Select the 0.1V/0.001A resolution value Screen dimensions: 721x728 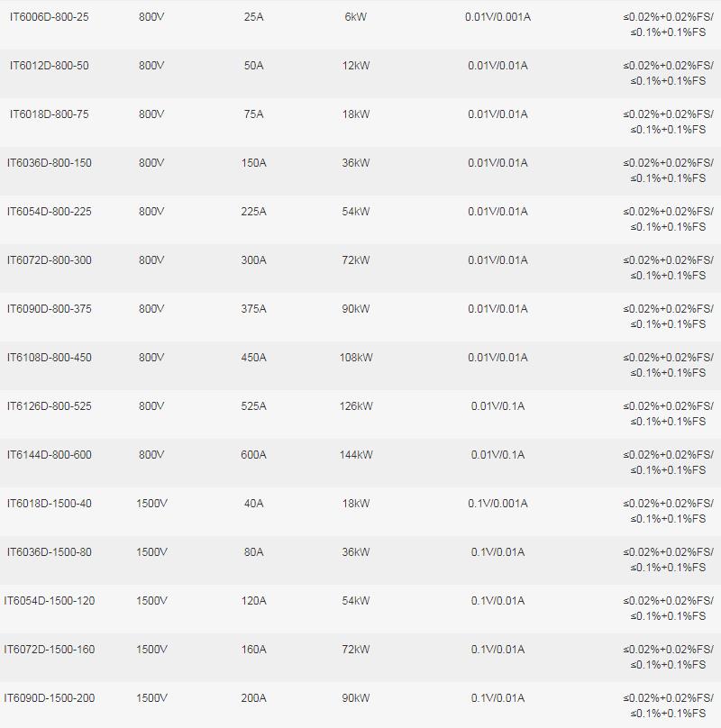tap(497, 504)
